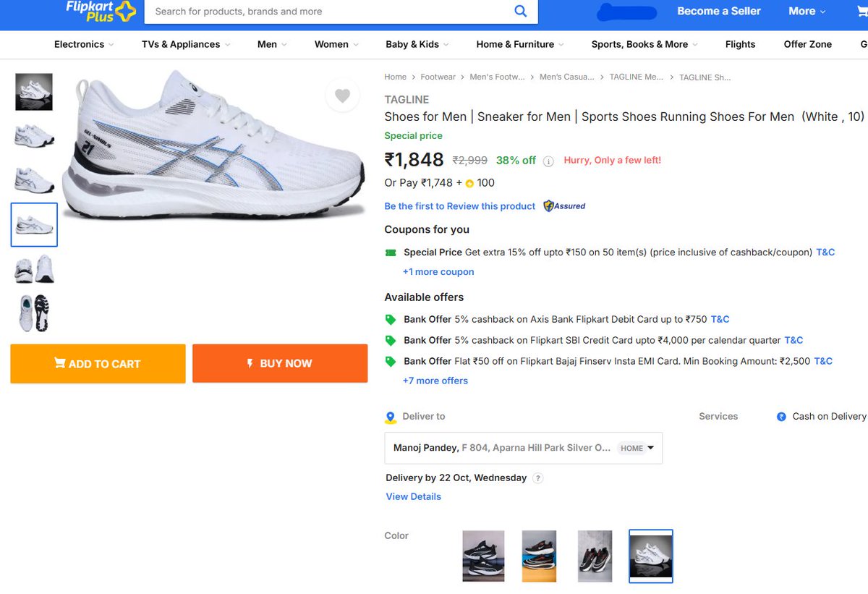Click Add to Cart button
This screenshot has height=594, width=868.
point(98,363)
